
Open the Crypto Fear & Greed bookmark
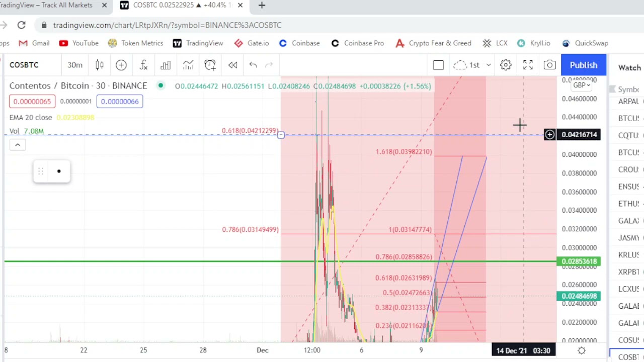point(433,43)
